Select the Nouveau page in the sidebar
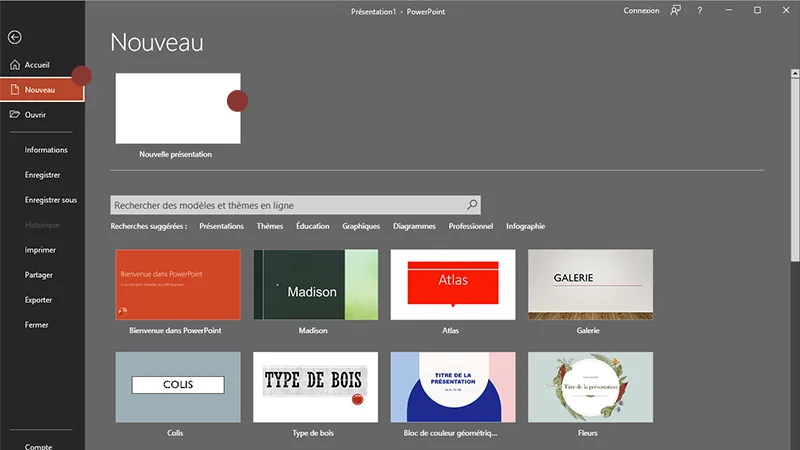 click(42, 90)
